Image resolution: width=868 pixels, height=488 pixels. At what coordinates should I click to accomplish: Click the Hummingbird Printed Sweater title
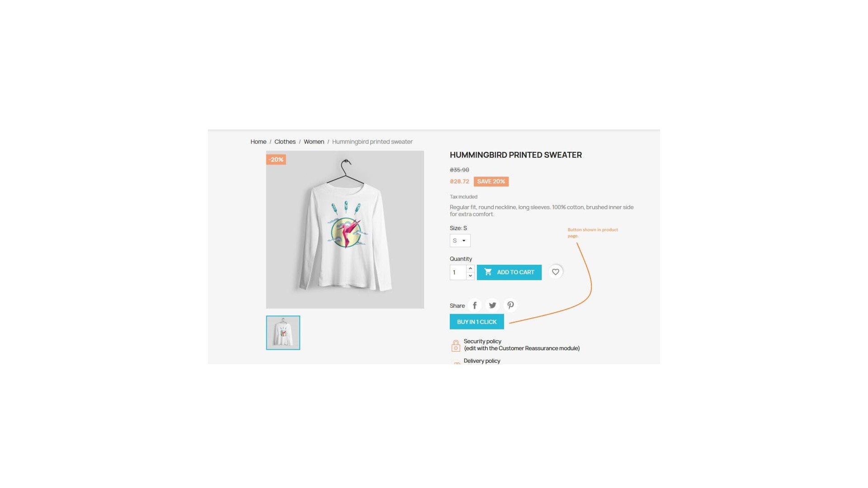pyautogui.click(x=516, y=155)
